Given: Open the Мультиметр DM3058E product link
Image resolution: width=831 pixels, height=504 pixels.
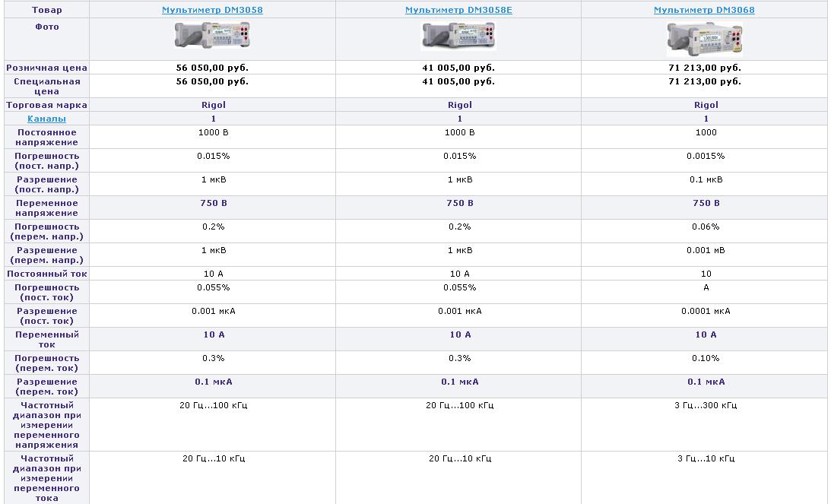Looking at the screenshot, I should (458, 10).
